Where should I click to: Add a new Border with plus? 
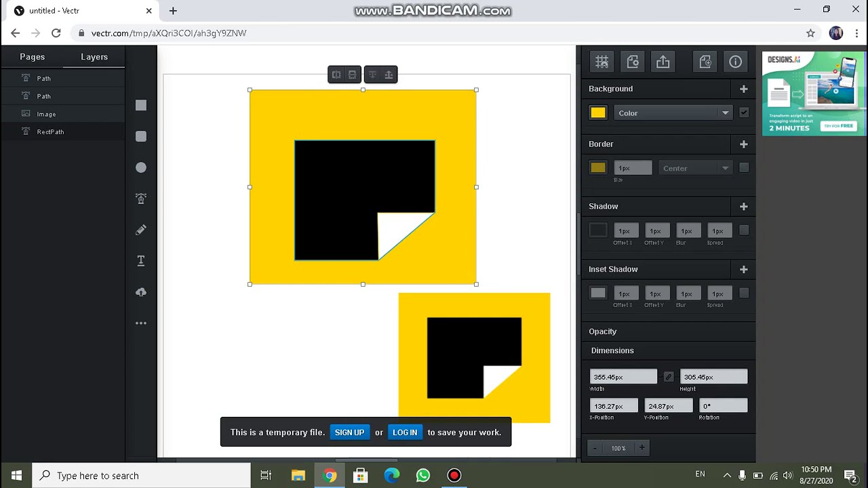point(744,144)
